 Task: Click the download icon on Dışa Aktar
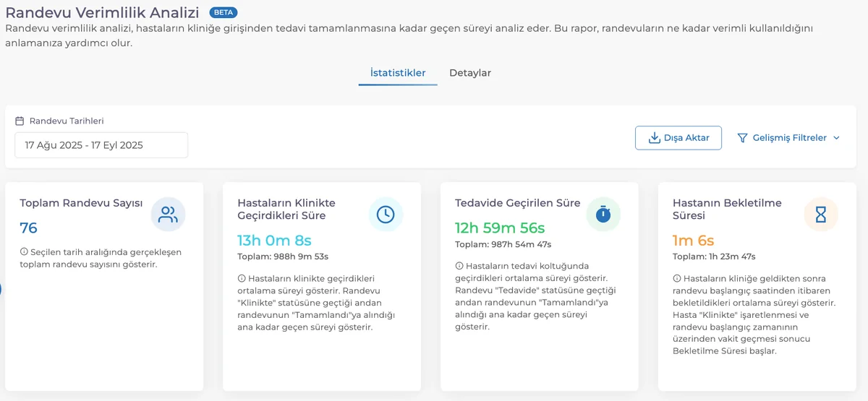coord(654,138)
